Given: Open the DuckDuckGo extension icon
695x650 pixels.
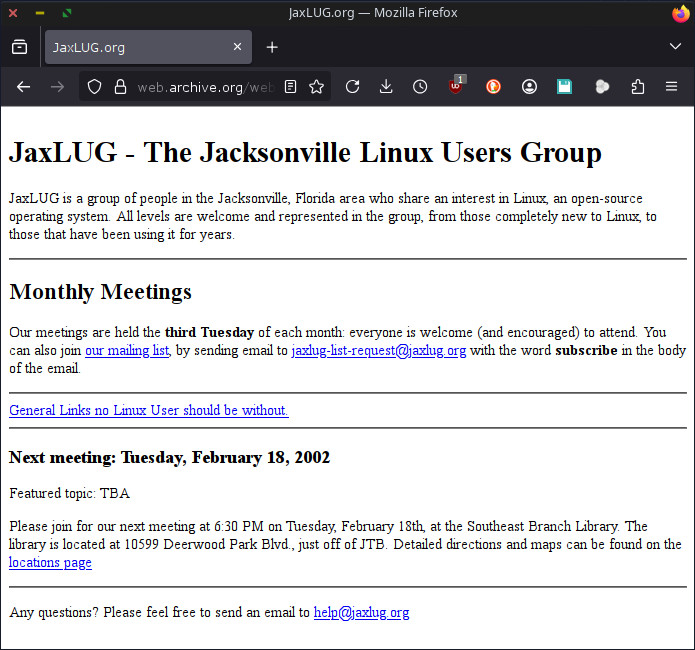Looking at the screenshot, I should (493, 87).
